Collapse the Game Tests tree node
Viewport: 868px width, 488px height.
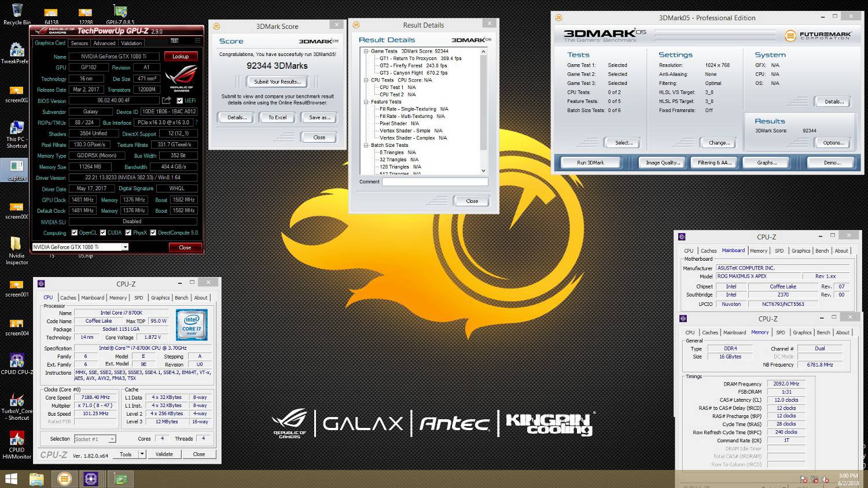pos(366,51)
